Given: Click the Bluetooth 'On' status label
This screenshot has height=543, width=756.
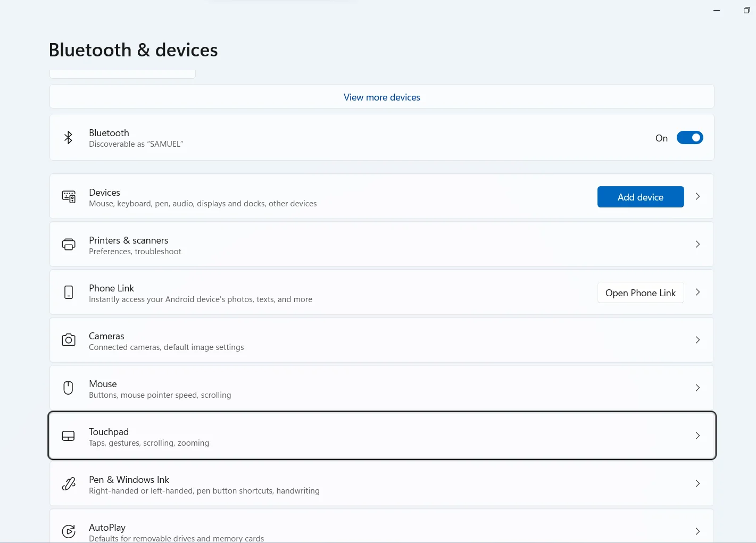Looking at the screenshot, I should (661, 138).
